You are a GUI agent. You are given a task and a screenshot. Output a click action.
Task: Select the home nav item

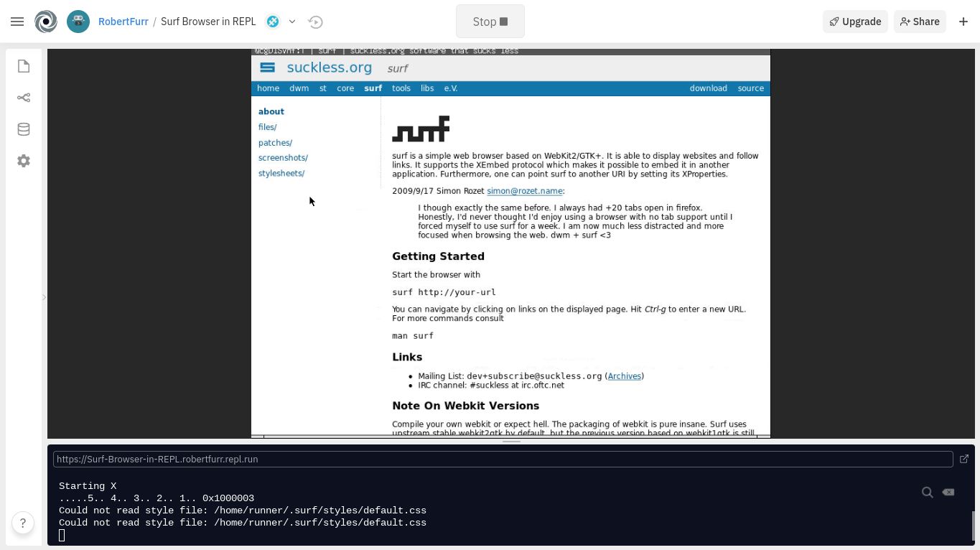click(268, 88)
